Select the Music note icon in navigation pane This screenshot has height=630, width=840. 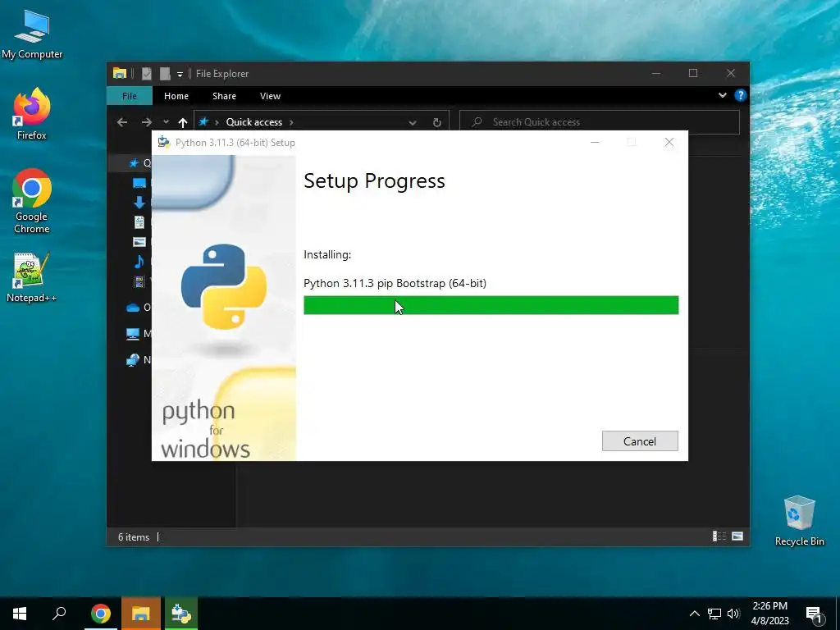(139, 262)
